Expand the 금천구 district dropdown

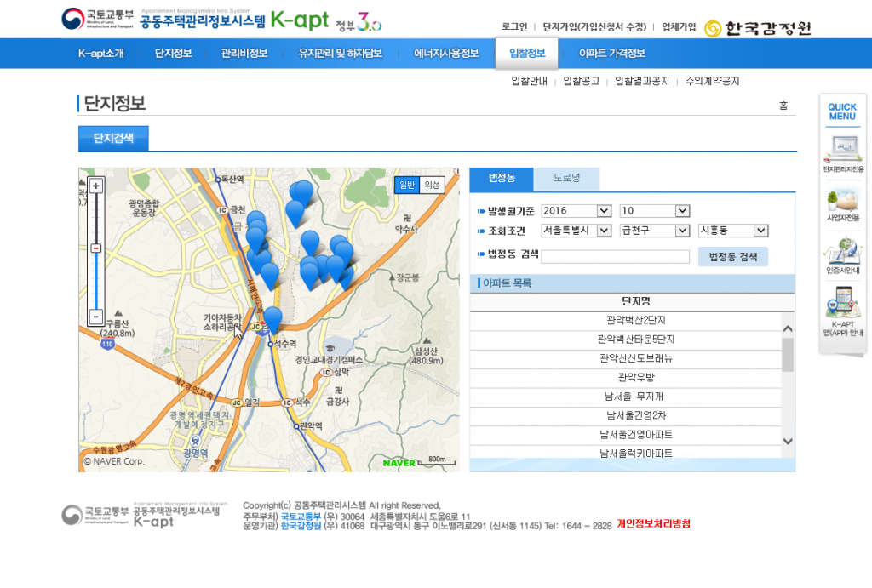tap(653, 231)
